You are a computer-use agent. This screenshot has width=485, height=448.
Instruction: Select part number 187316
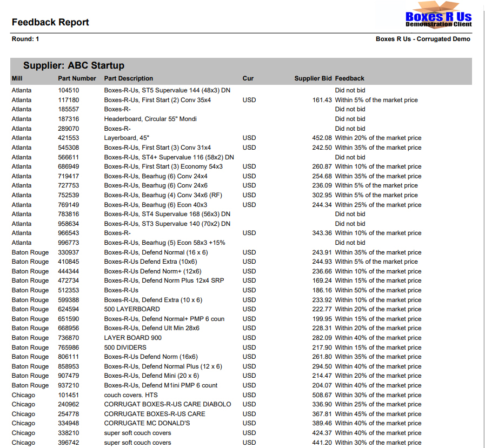(x=69, y=119)
